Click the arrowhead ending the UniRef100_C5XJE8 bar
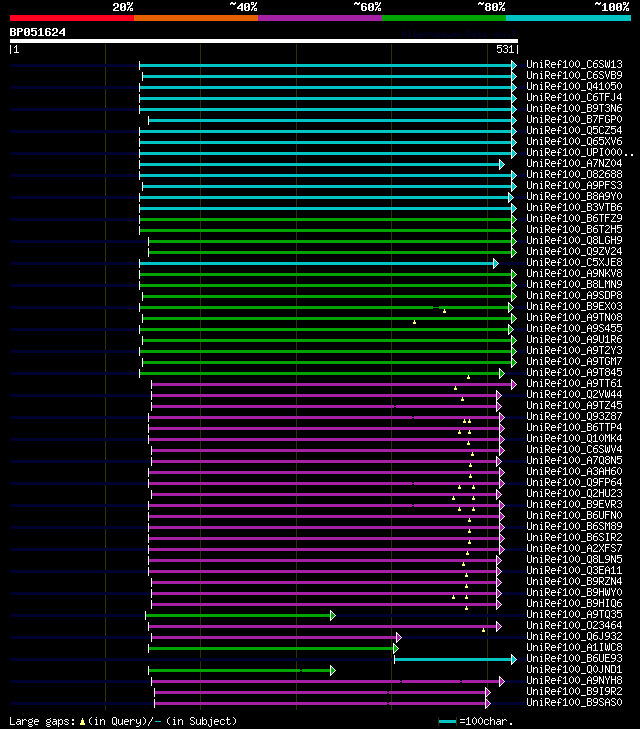Screen dimensions: 640x729 496,264
